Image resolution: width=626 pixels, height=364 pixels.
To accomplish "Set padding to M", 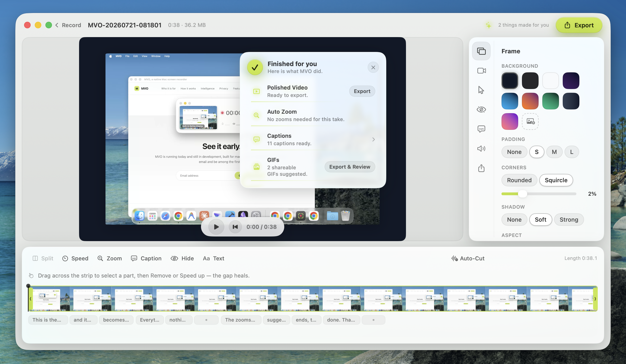I will tap(554, 152).
